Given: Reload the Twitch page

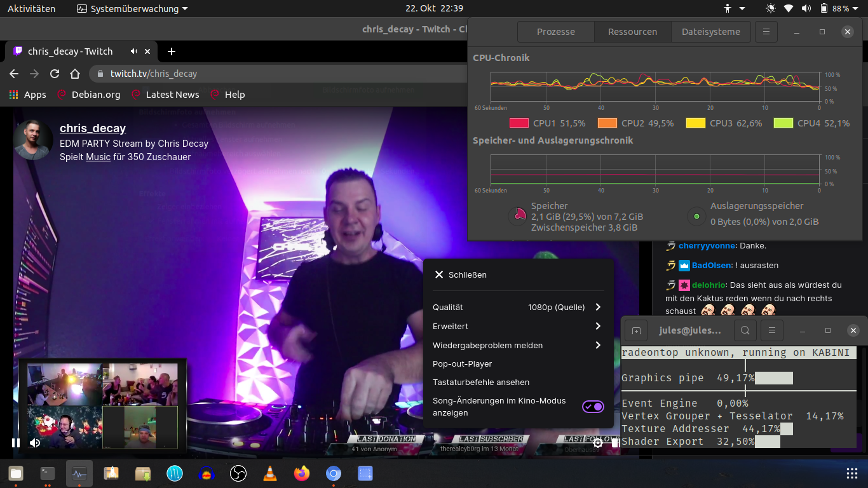Looking at the screenshot, I should pyautogui.click(x=55, y=74).
